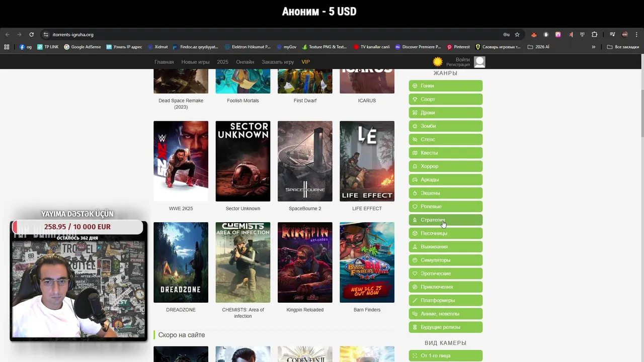Open the 2025 menu item
Image resolution: width=644 pixels, height=362 pixels.
[x=222, y=62]
